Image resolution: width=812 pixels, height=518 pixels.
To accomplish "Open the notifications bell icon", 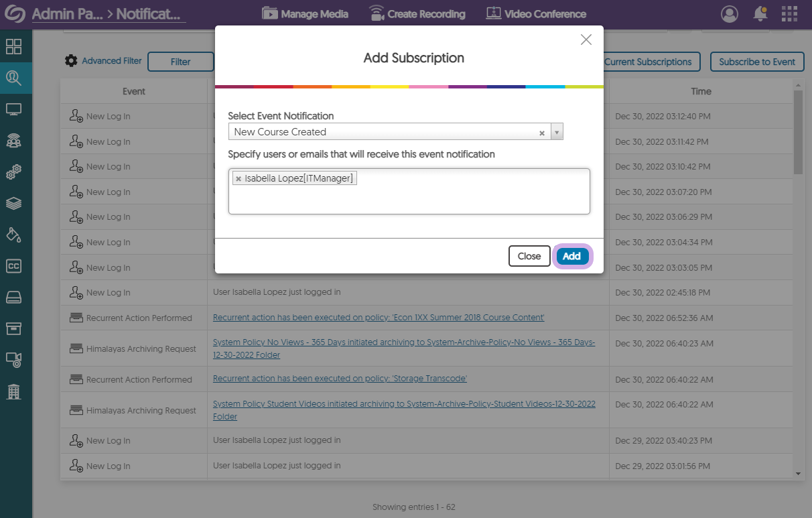I will point(760,13).
